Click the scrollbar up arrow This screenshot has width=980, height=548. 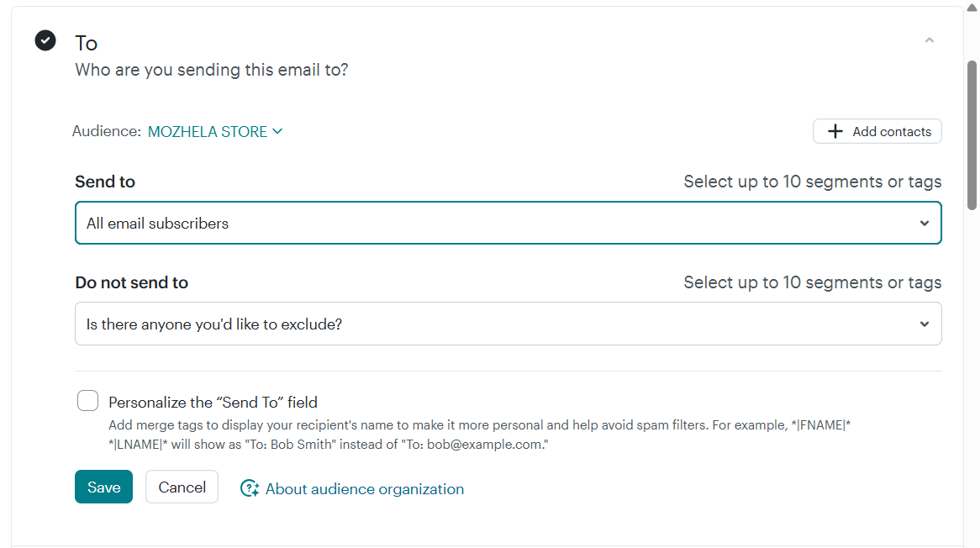(x=972, y=7)
